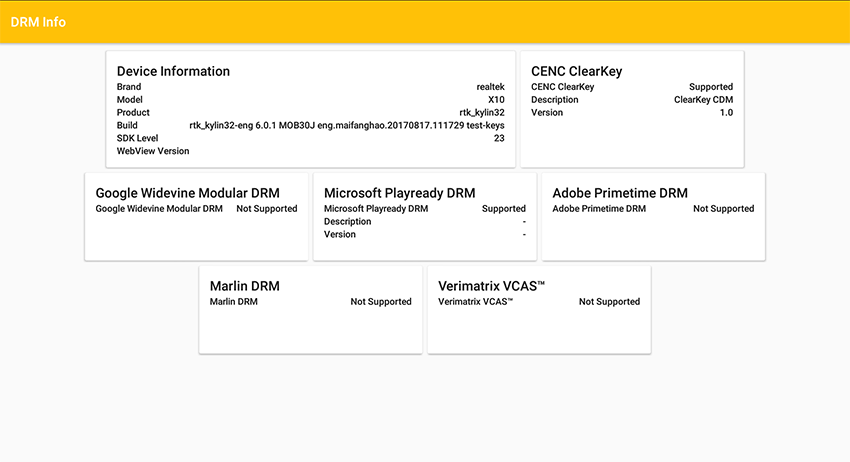Image resolution: width=850 pixels, height=462 pixels.
Task: Select the Device Information card heading
Action: pos(173,71)
